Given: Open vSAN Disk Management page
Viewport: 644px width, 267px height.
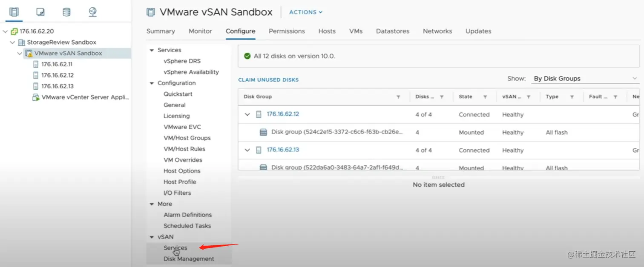Looking at the screenshot, I should [189, 259].
